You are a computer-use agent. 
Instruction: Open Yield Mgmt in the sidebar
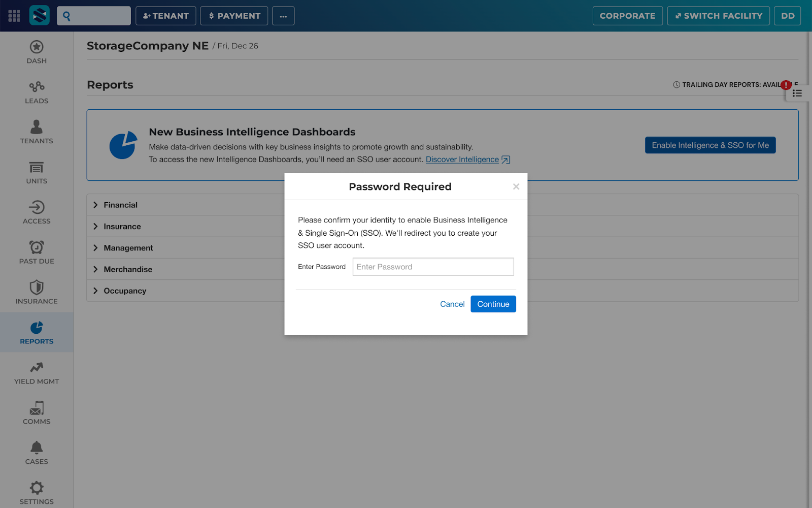[37, 368]
